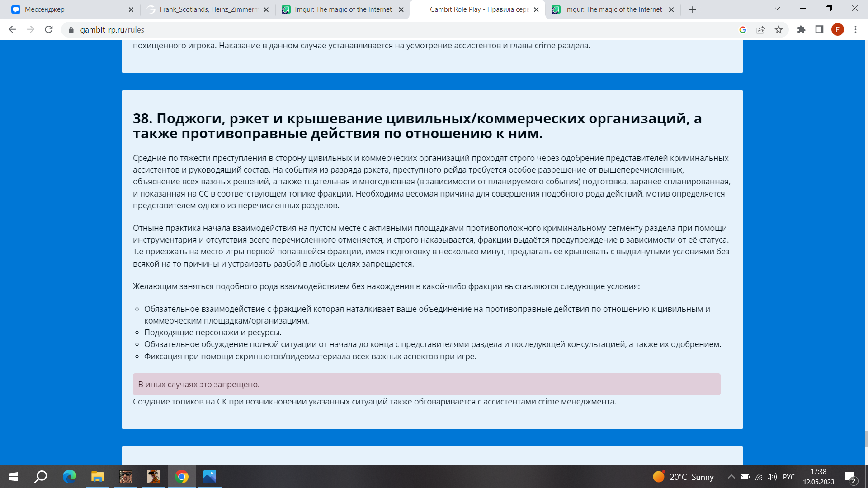Click the Back navigation arrow
Viewport: 868px width, 488px height.
point(12,30)
